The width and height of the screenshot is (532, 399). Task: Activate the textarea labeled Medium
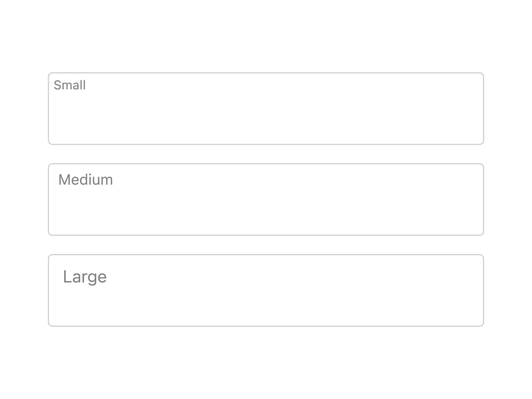tap(266, 199)
